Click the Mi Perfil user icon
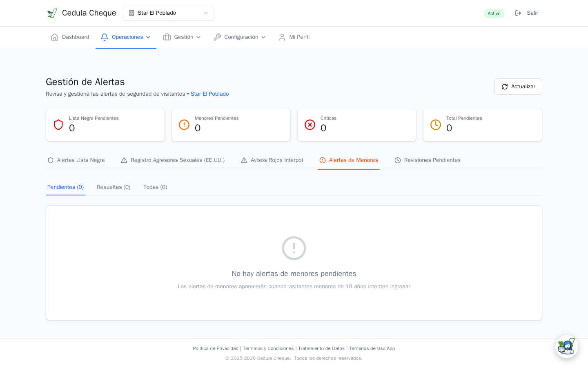 [x=282, y=37]
